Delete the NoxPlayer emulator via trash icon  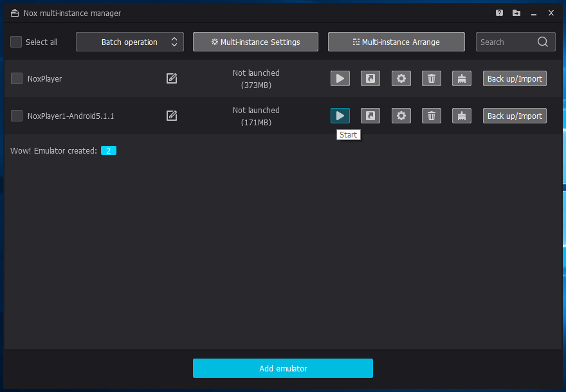click(432, 78)
